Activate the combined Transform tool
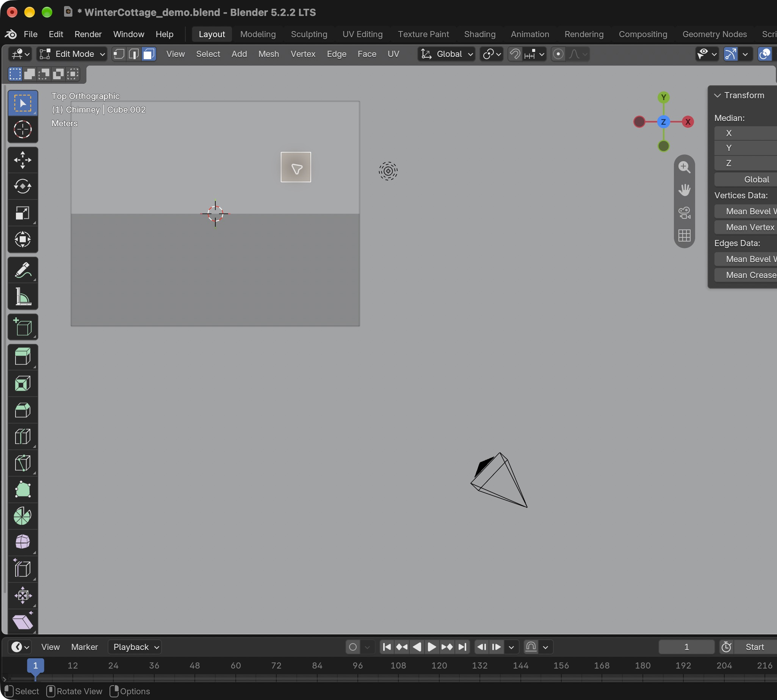 23,239
